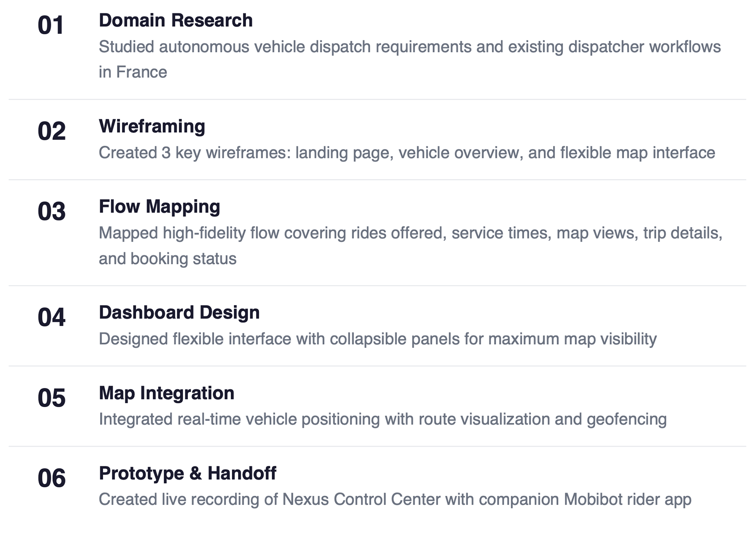The height and width of the screenshot is (539, 756).
Task: Click the autonomous vehicle dispatch description text
Action: [409, 59]
